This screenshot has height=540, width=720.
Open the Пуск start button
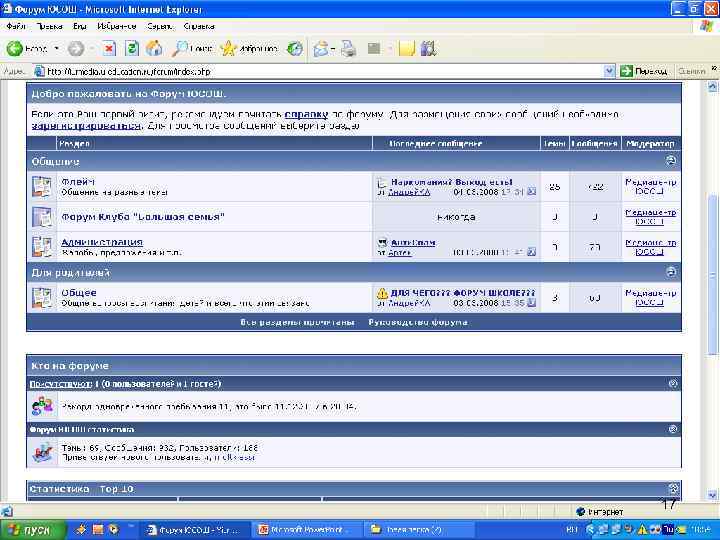[x=32, y=530]
